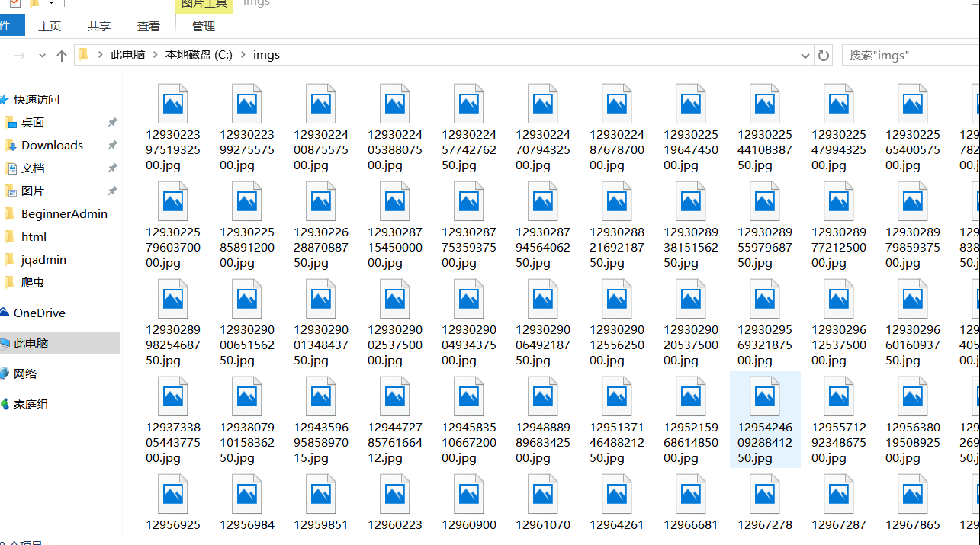Select image 1293028821692187 50.jpg icon

[617, 201]
